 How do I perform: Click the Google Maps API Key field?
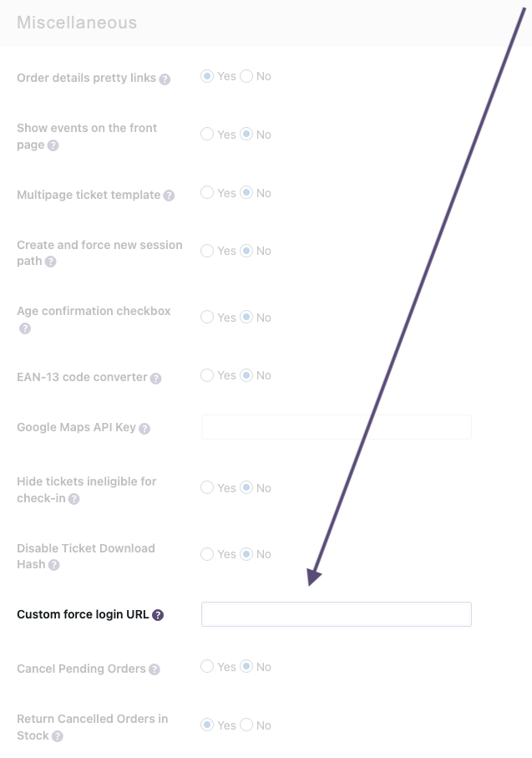tap(336, 427)
